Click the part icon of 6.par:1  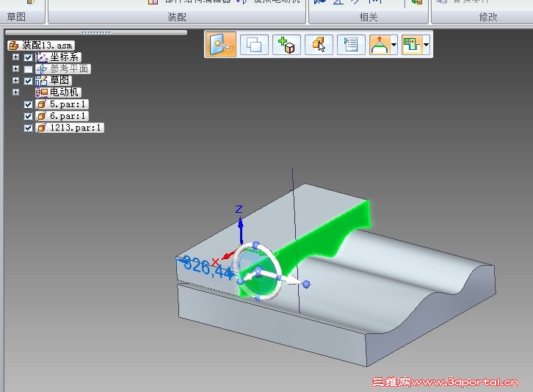coord(41,116)
